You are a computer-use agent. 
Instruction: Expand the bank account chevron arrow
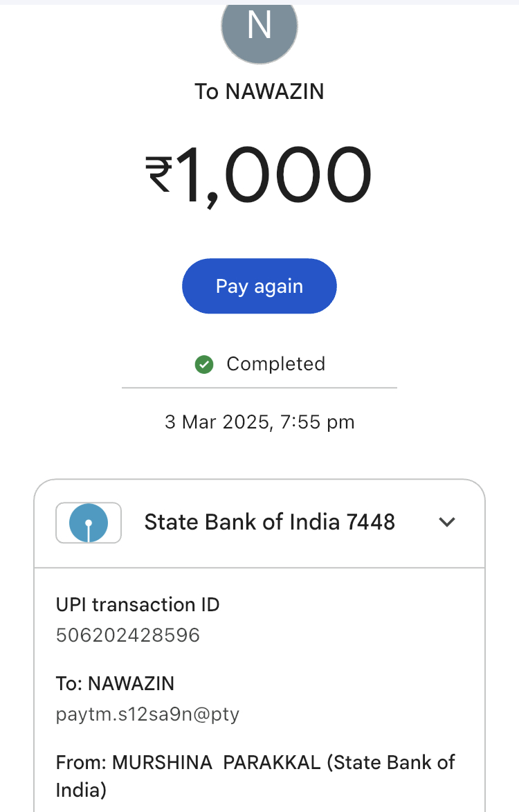448,522
